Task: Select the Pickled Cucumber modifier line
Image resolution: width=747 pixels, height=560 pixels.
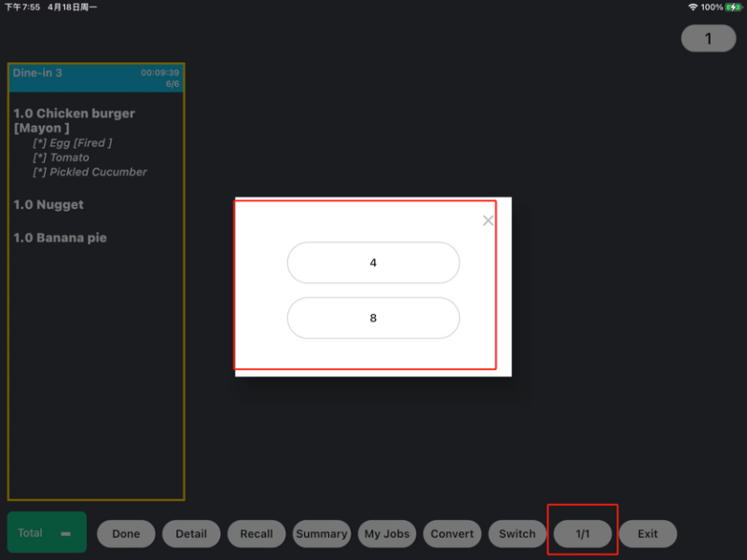Action: click(90, 171)
